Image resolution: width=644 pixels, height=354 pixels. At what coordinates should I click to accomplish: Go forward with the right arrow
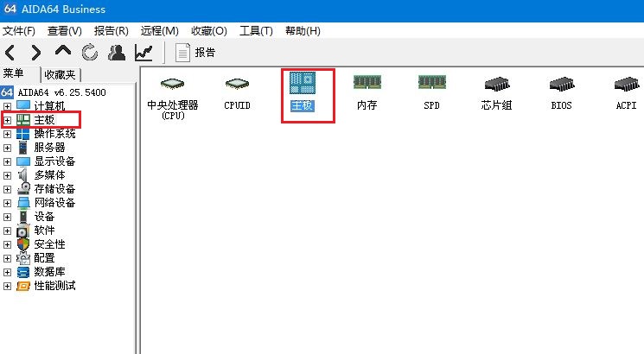coord(36,53)
